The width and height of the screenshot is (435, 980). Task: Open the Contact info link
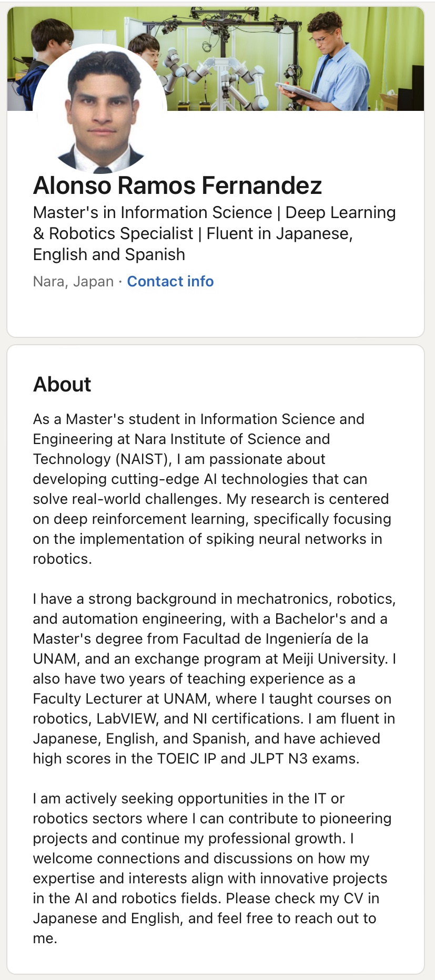coord(170,282)
